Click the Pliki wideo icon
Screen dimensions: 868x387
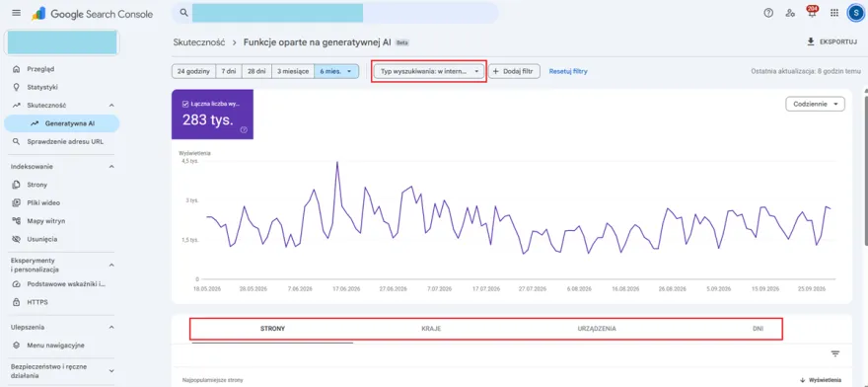click(x=16, y=203)
